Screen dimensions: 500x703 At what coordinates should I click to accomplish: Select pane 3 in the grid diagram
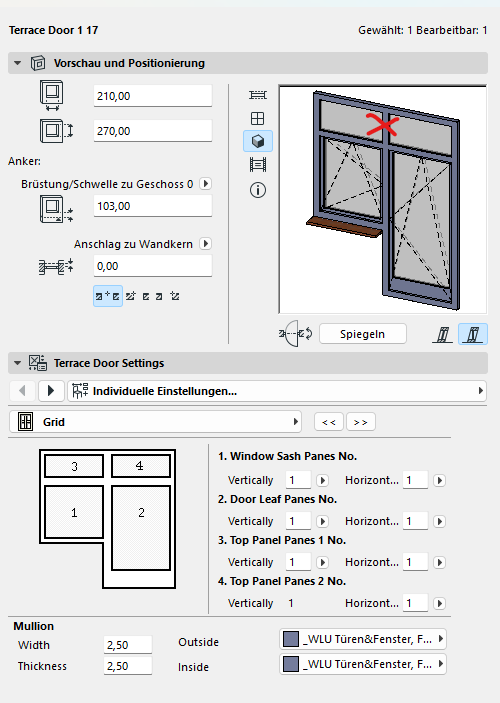[74, 466]
